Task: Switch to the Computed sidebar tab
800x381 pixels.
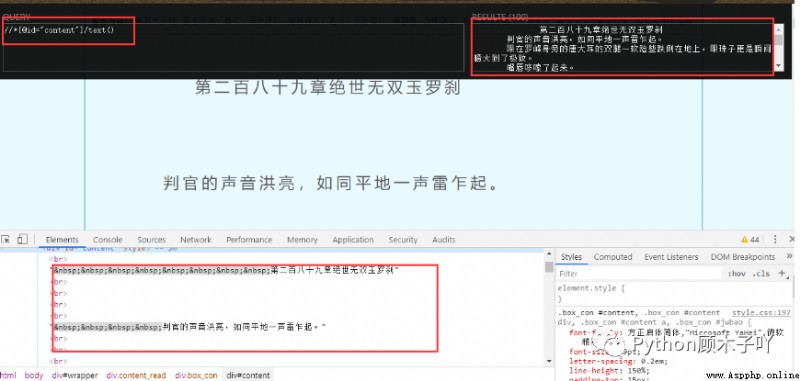Action: [613, 257]
